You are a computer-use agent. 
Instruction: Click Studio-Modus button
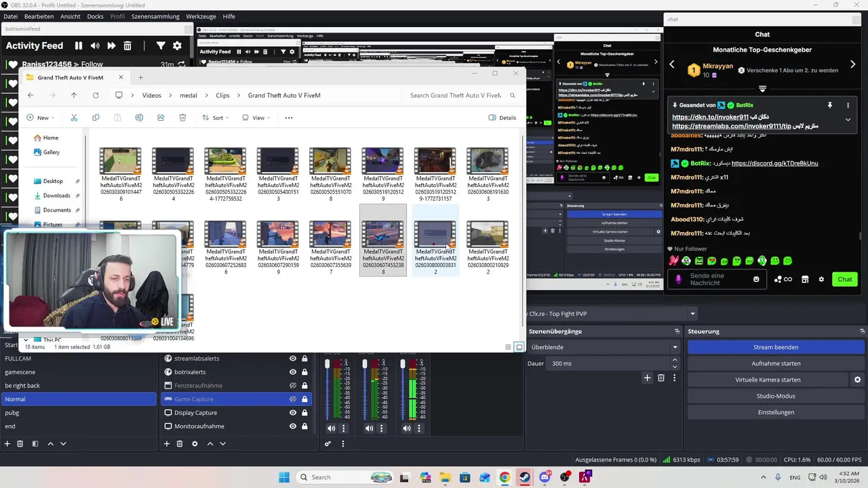click(x=776, y=396)
